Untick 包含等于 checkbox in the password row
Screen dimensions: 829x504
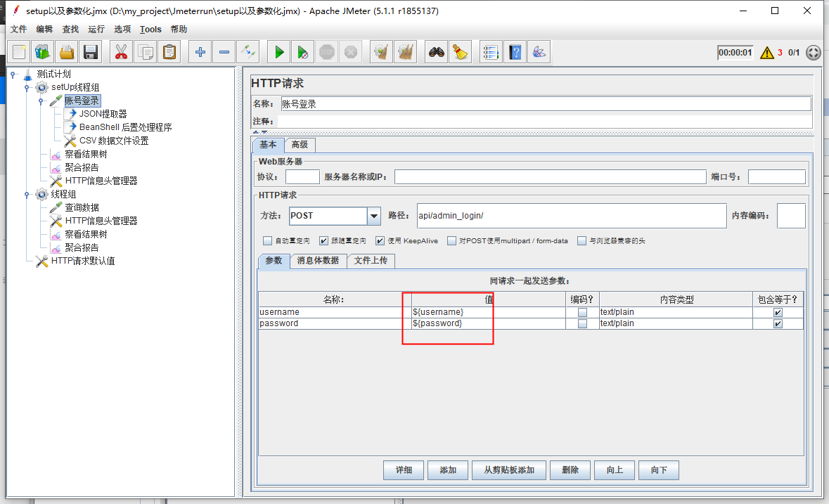(x=778, y=324)
